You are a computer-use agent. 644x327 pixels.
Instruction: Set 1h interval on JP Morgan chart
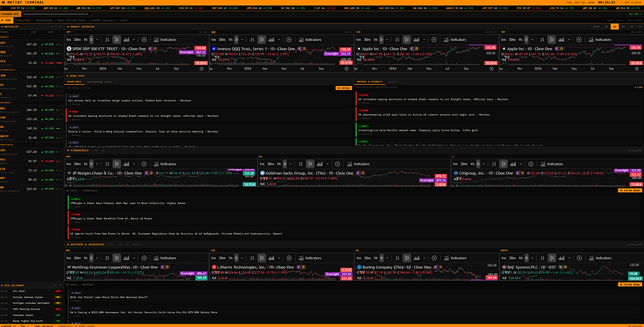(x=85, y=163)
